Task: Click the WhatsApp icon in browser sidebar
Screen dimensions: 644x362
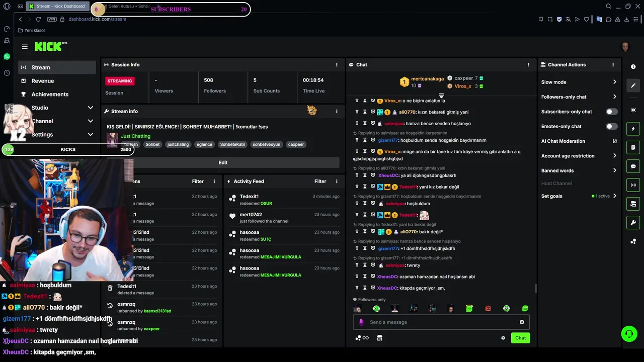Action: [7, 57]
